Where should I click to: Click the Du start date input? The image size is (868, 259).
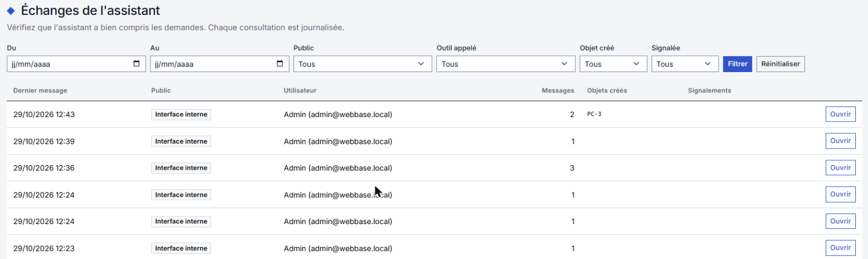point(76,64)
